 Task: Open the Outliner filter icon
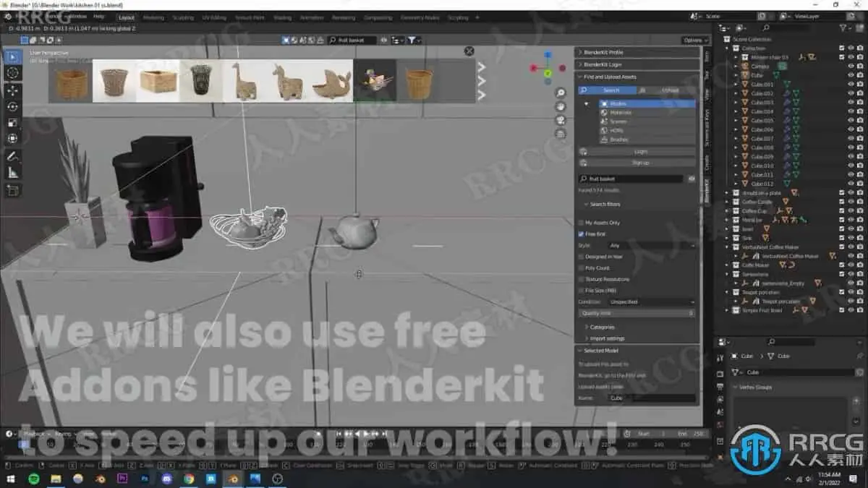[843, 27]
